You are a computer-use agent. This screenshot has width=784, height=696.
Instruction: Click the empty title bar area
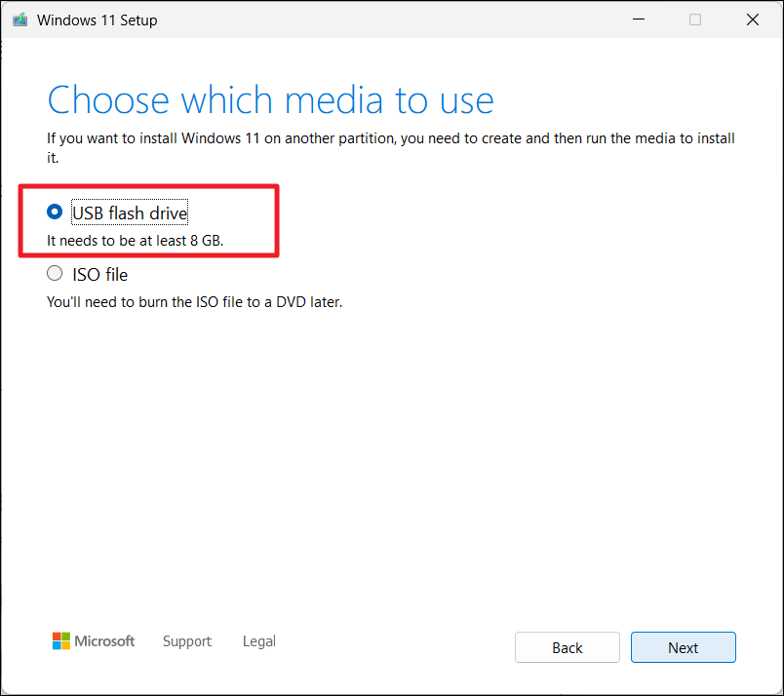(x=390, y=19)
